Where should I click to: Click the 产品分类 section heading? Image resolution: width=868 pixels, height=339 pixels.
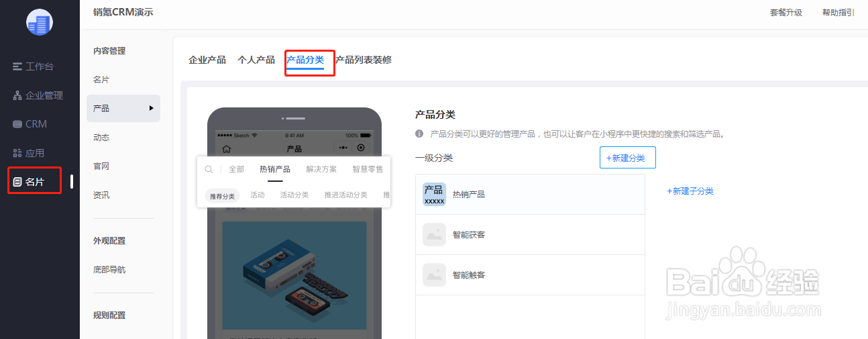(435, 115)
